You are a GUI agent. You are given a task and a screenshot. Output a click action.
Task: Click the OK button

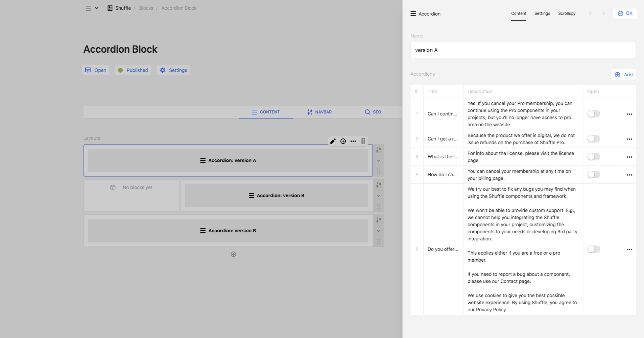pos(625,14)
